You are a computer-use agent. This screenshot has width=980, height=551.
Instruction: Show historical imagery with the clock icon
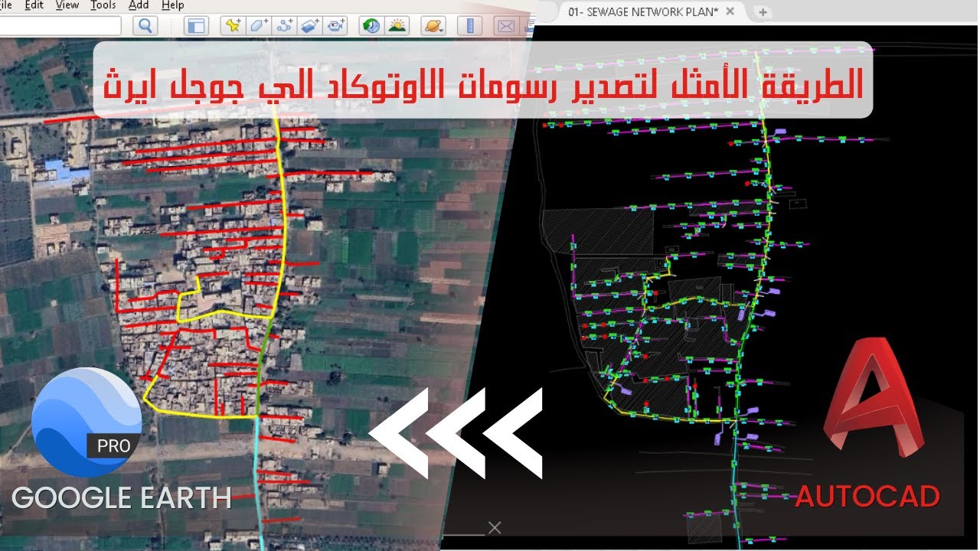click(371, 26)
